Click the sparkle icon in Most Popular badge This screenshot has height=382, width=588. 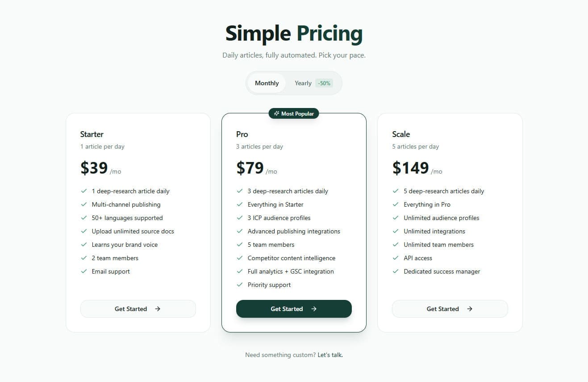pyautogui.click(x=277, y=114)
